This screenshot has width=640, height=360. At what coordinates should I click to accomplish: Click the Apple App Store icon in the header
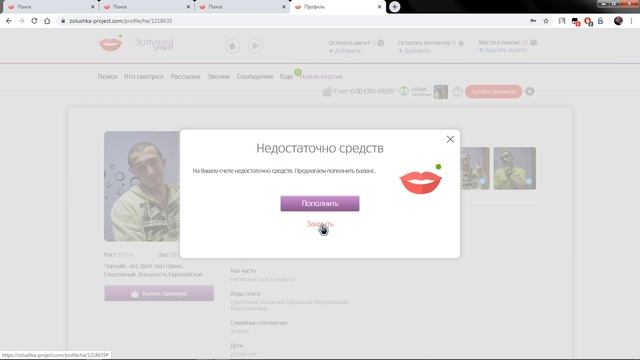[232, 46]
